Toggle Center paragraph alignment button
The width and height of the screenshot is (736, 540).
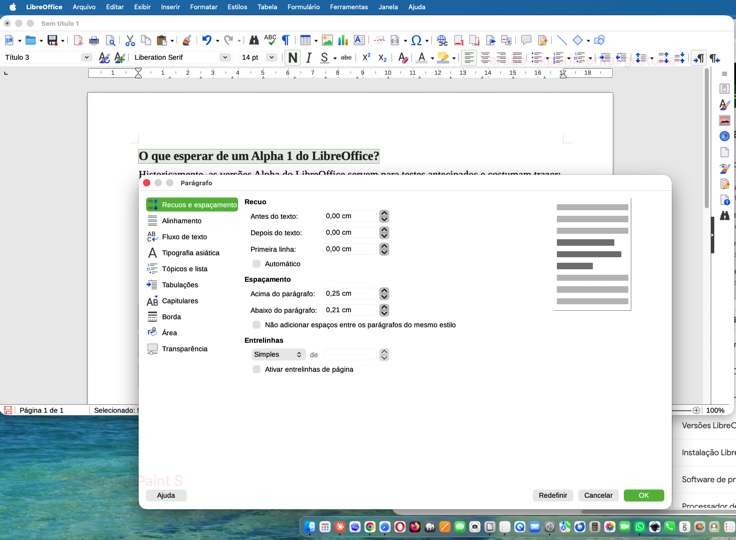(485, 58)
